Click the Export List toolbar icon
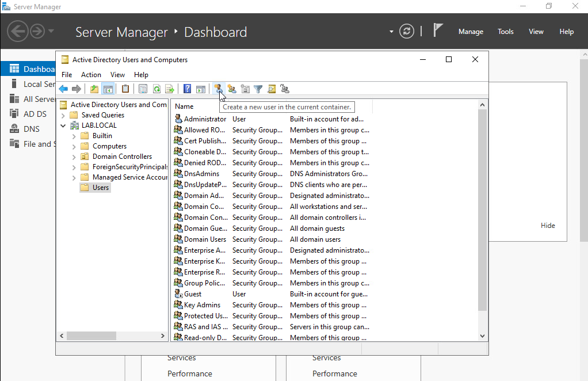This screenshot has height=381, width=588. [170, 89]
